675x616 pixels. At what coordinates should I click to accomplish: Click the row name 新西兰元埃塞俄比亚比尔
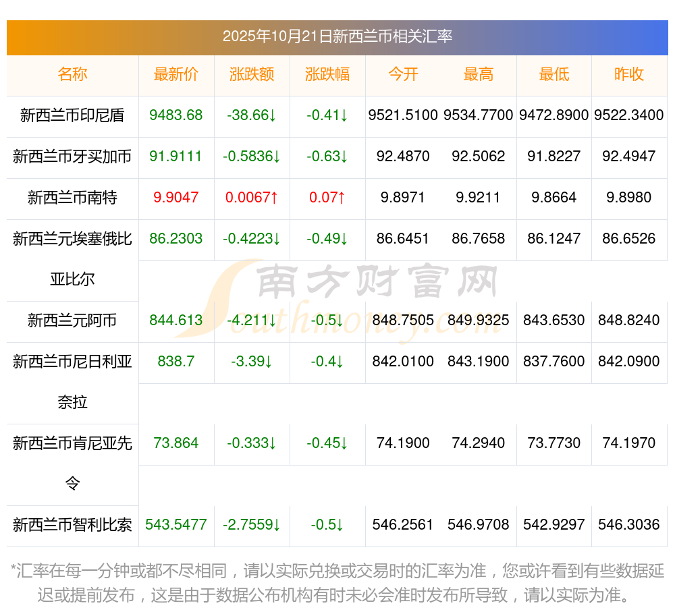point(72,259)
